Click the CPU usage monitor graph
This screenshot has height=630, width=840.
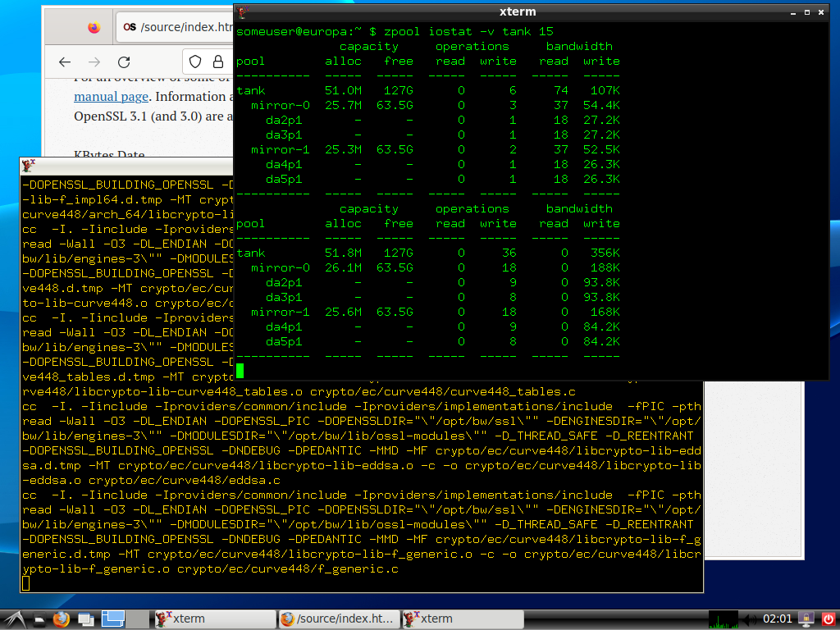click(724, 619)
